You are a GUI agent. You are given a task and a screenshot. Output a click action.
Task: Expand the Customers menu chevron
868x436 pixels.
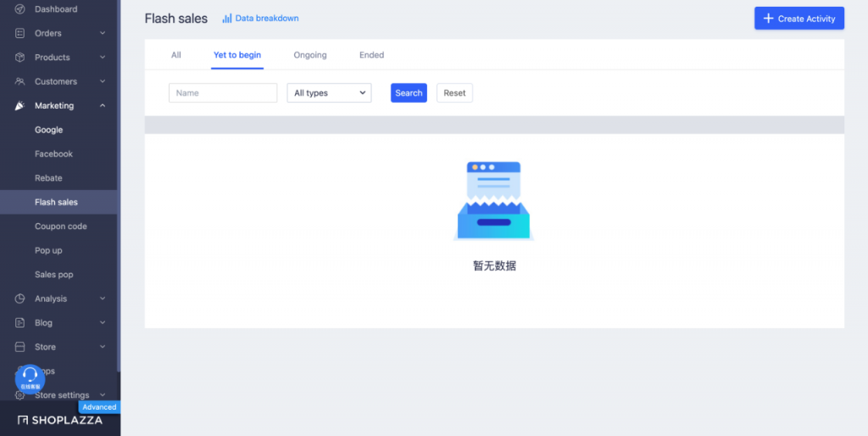click(x=103, y=81)
